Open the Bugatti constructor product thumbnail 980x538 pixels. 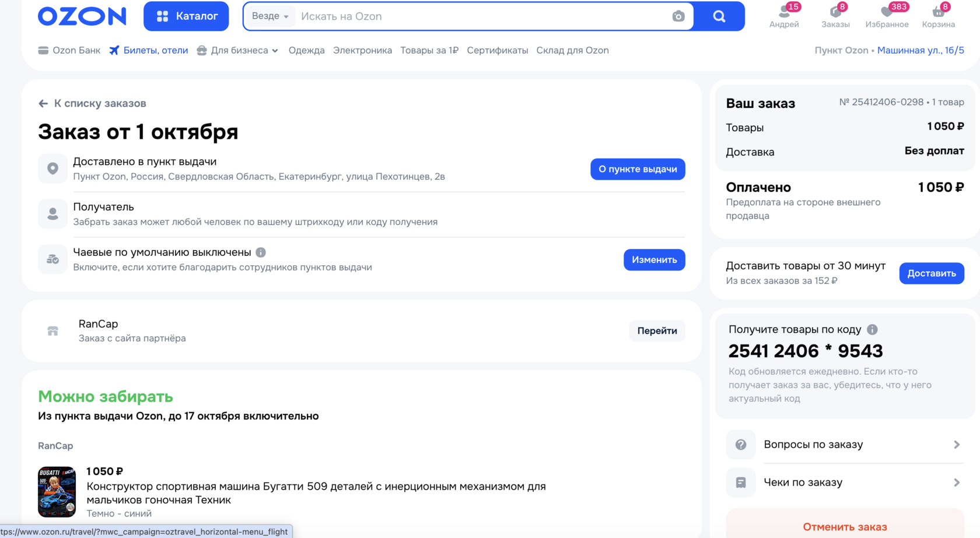click(x=57, y=491)
